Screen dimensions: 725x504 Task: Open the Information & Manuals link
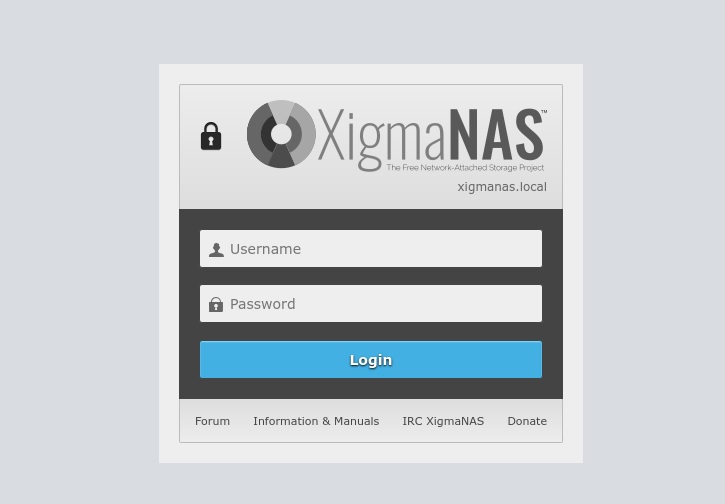click(x=316, y=421)
